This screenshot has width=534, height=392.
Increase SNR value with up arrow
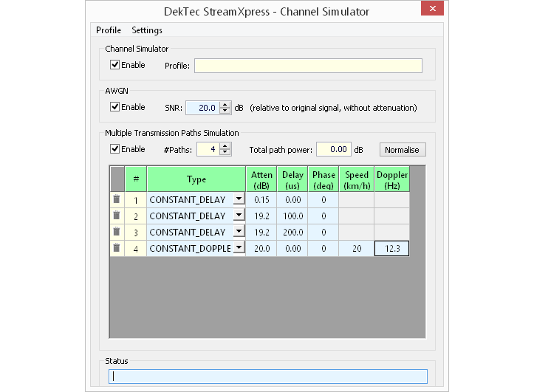[x=225, y=105]
